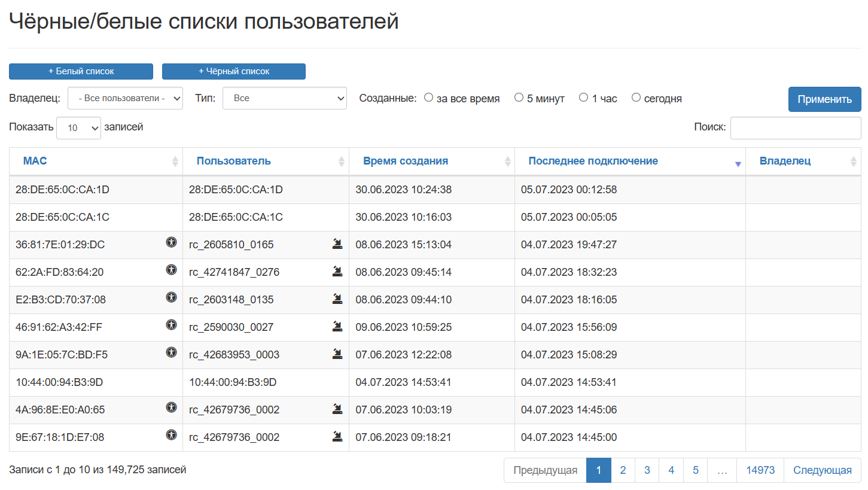Click user name rc_42741847_0276

click(234, 272)
